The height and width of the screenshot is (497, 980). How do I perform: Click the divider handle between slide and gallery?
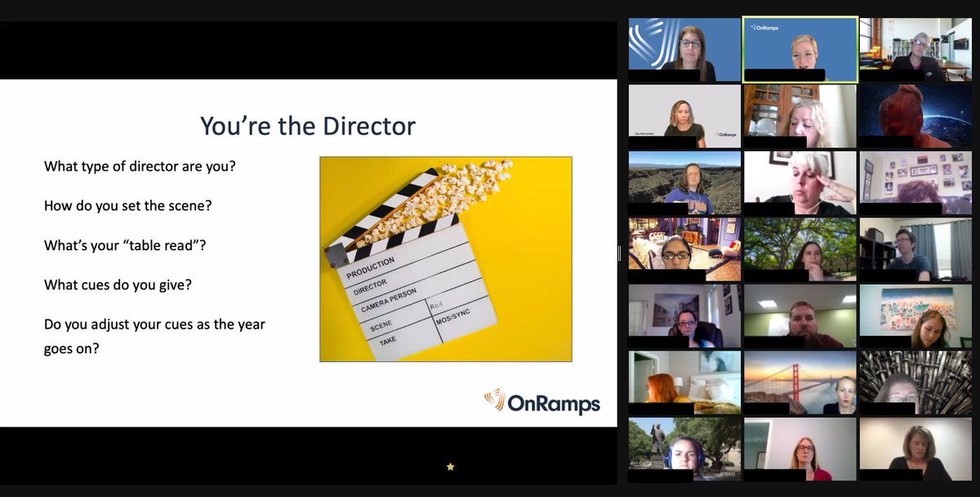click(x=619, y=253)
